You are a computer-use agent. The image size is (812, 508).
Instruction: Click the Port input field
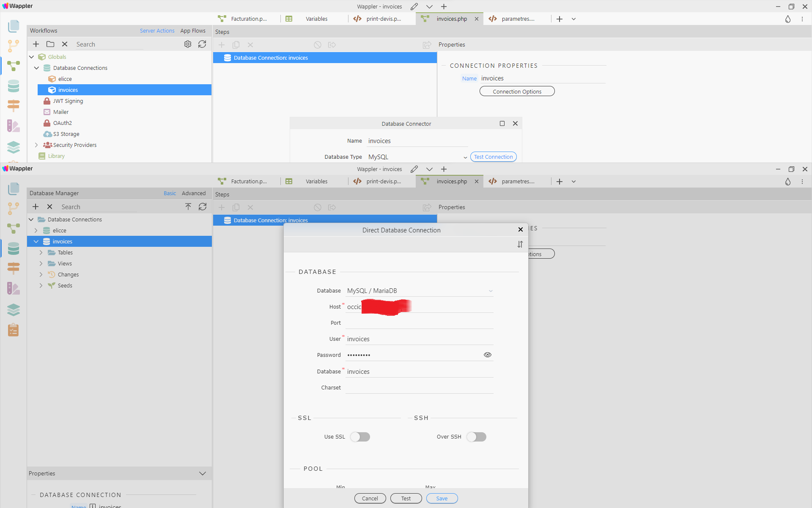pyautogui.click(x=419, y=323)
